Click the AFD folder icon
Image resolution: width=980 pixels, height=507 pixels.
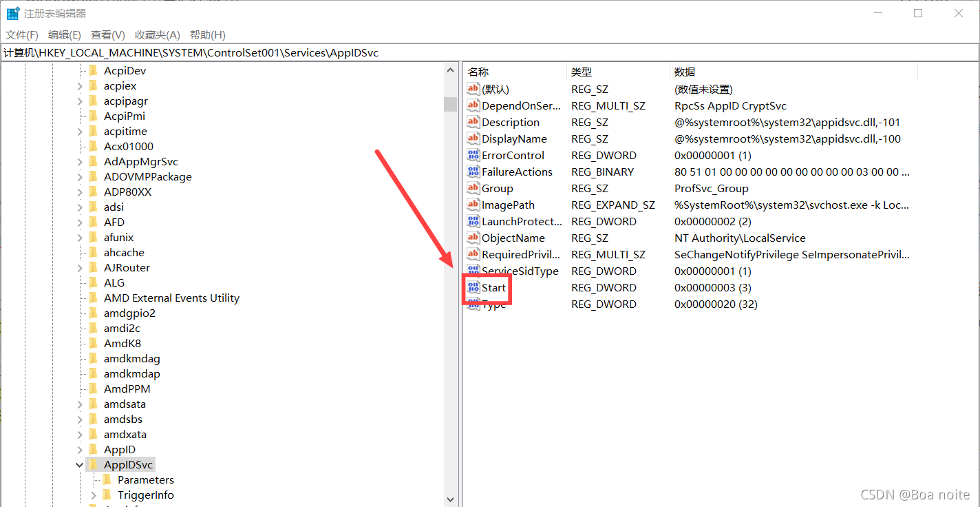pos(93,222)
